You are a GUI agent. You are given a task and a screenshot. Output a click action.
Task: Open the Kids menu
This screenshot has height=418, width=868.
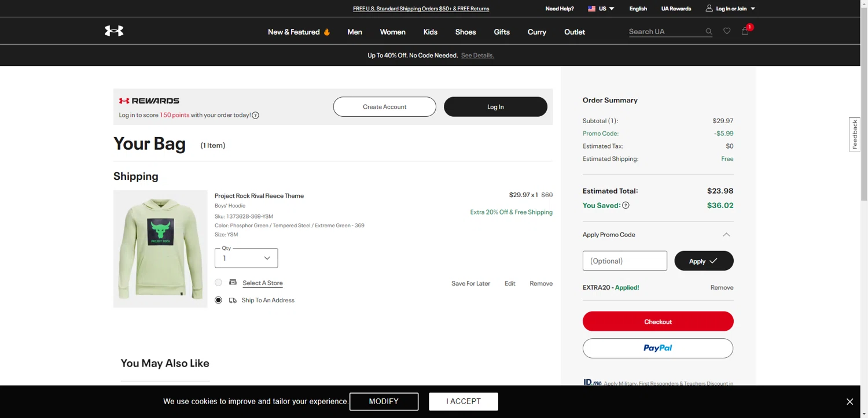tap(431, 32)
